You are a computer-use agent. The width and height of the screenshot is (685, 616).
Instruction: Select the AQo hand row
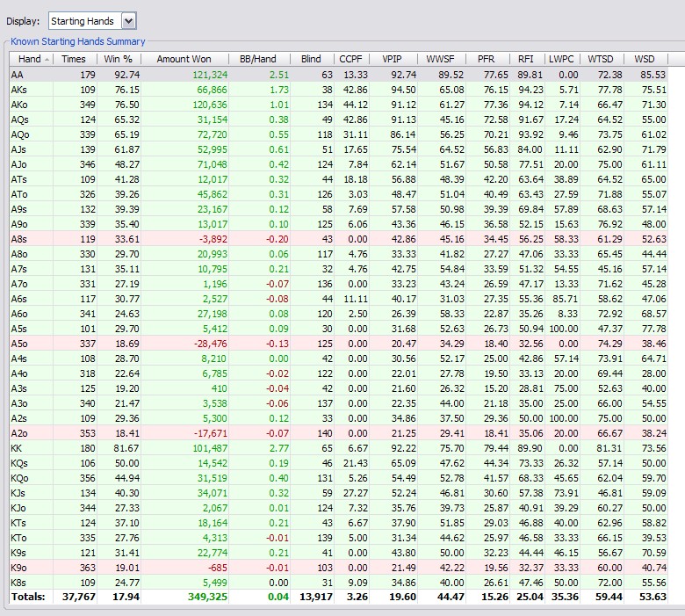[x=339, y=134]
